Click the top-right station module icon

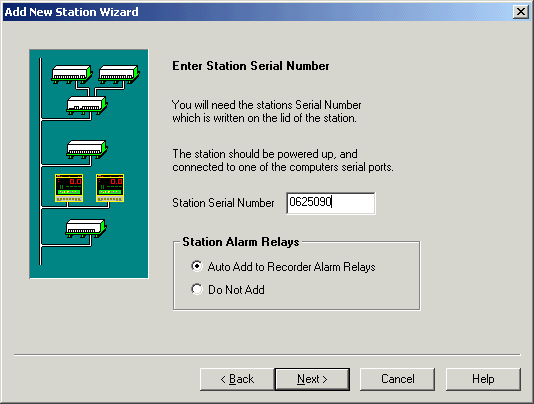[119, 74]
